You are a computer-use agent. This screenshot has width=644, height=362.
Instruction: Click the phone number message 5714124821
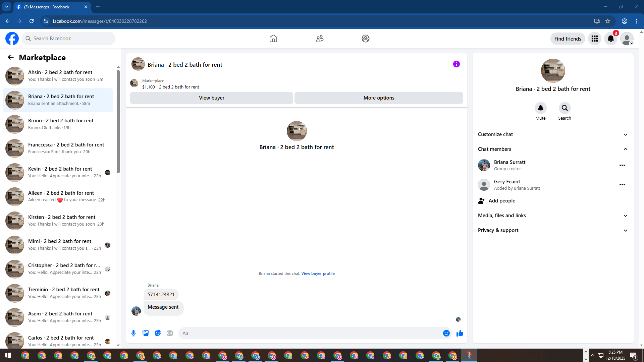pos(161,295)
